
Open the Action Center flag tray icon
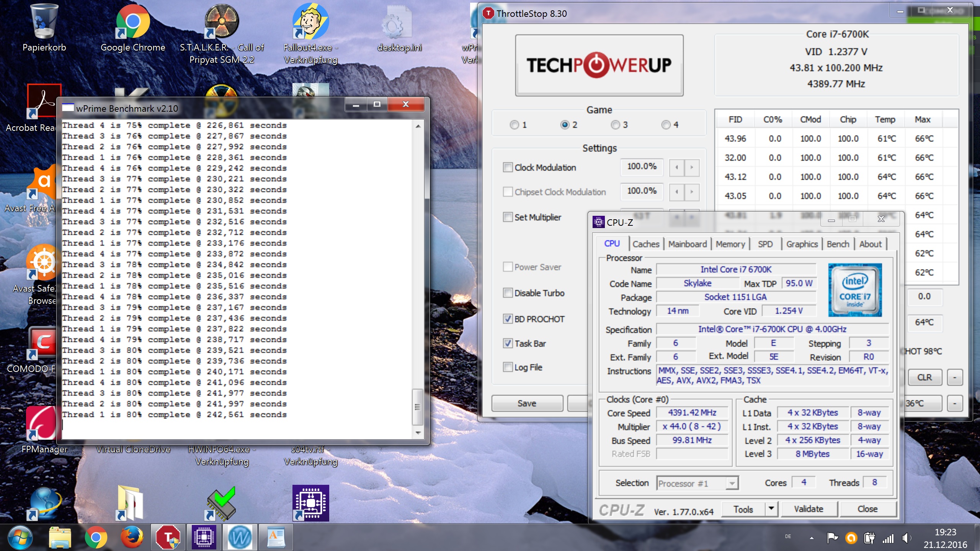pyautogui.click(x=832, y=538)
